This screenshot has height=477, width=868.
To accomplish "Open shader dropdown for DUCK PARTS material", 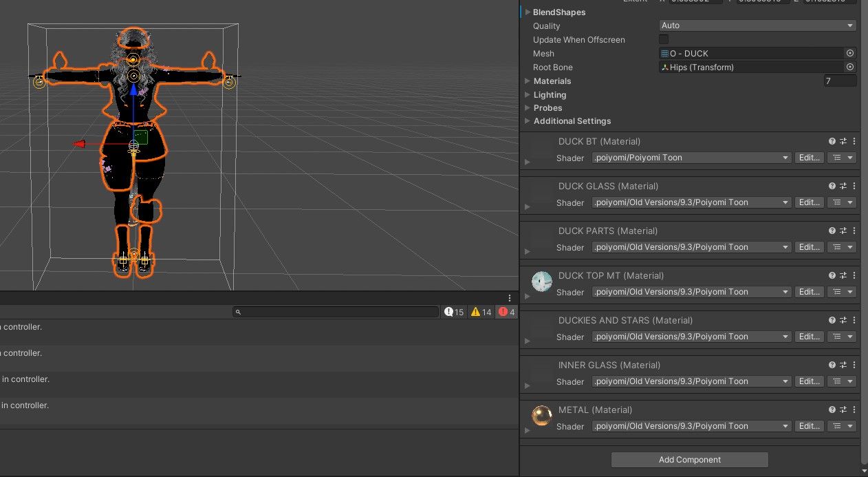I will [x=691, y=247].
